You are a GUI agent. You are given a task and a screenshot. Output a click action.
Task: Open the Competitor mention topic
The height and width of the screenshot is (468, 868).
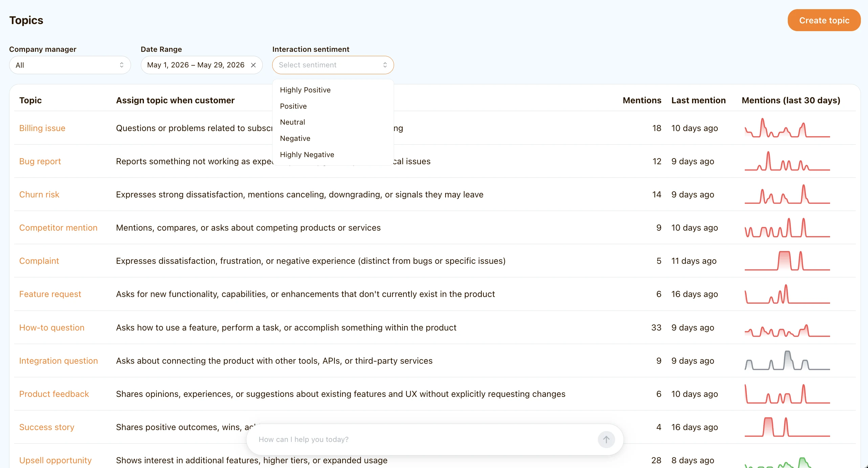click(x=58, y=228)
